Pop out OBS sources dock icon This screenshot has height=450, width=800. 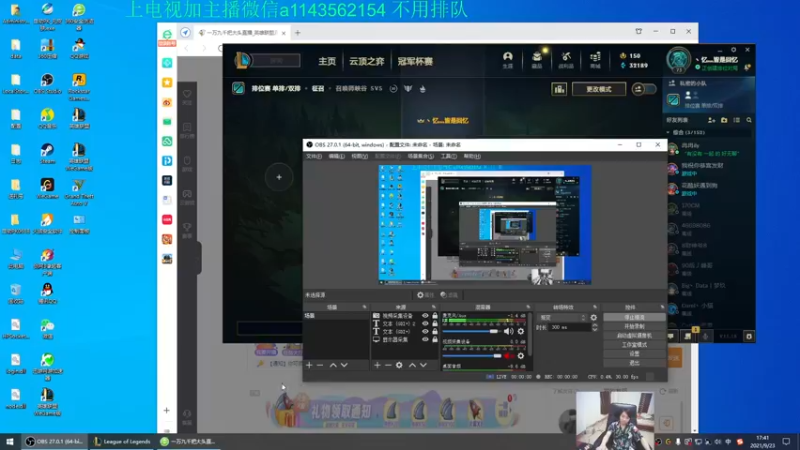[434, 307]
